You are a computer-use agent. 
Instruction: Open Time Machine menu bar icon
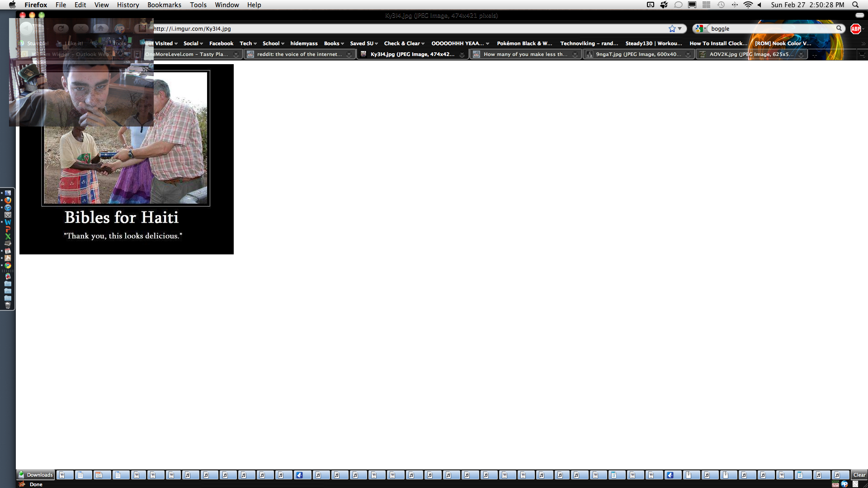click(x=721, y=5)
